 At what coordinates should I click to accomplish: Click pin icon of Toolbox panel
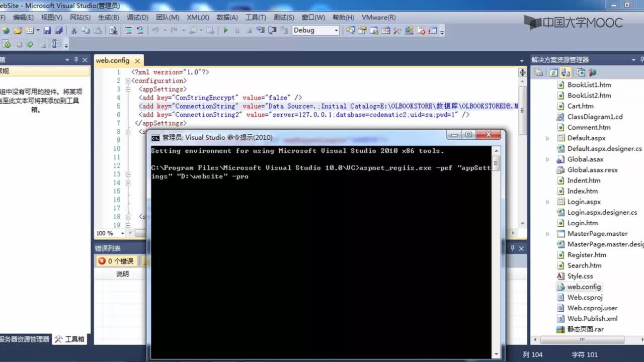tap(76, 59)
